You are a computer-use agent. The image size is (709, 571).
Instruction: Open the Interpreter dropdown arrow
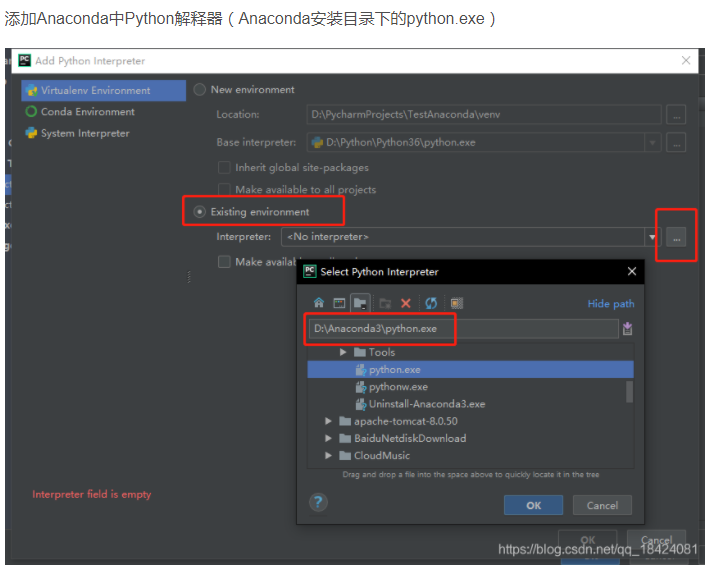pyautogui.click(x=652, y=237)
